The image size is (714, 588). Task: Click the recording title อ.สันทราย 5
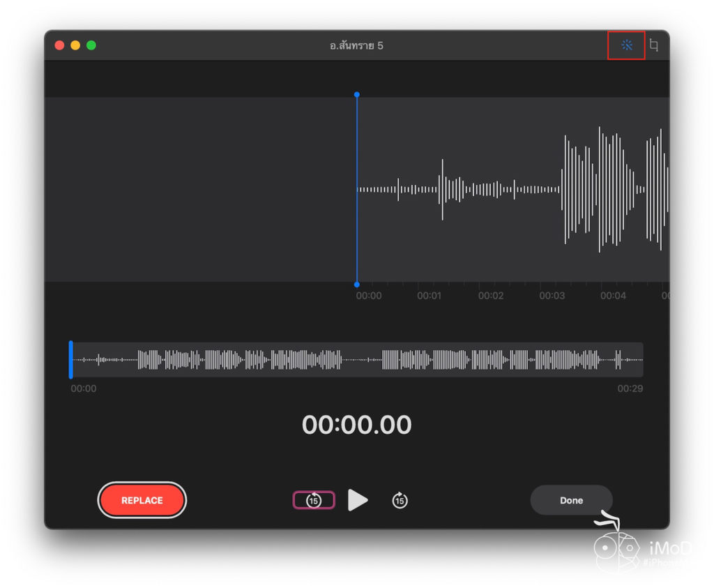356,46
